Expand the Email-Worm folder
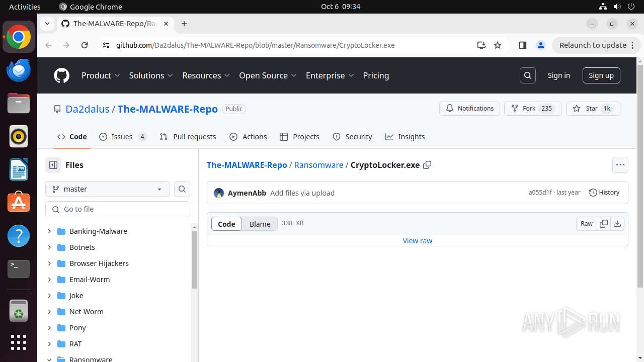The image size is (644, 362). point(49,280)
